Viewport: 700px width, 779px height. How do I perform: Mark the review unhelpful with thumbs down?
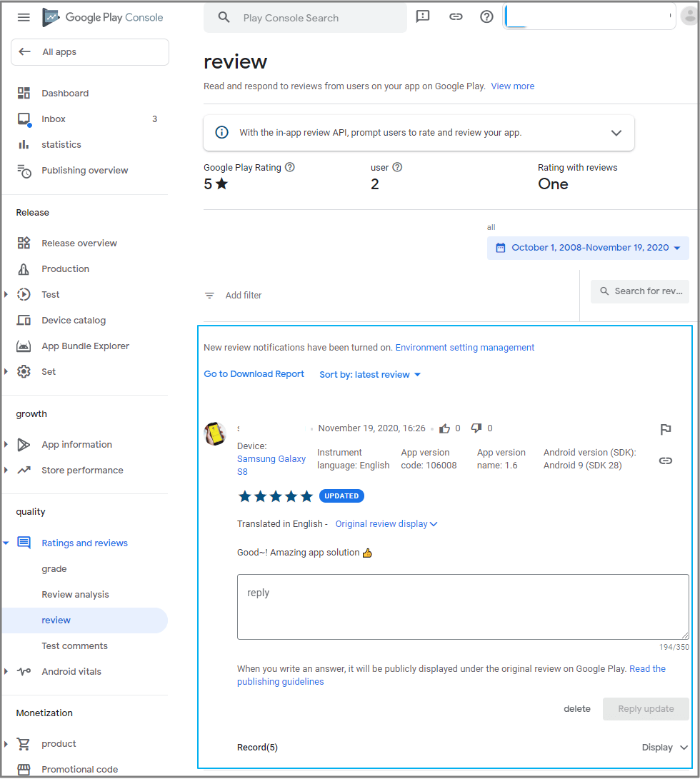tap(476, 428)
